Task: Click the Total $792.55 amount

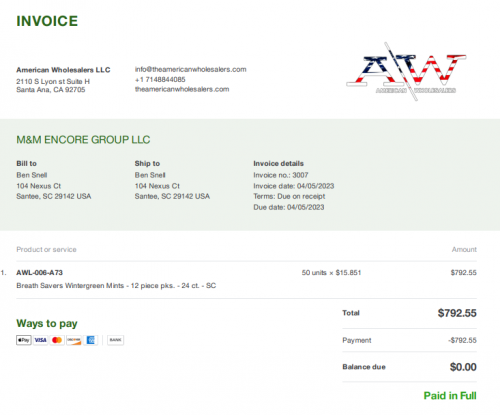Action: (x=457, y=313)
